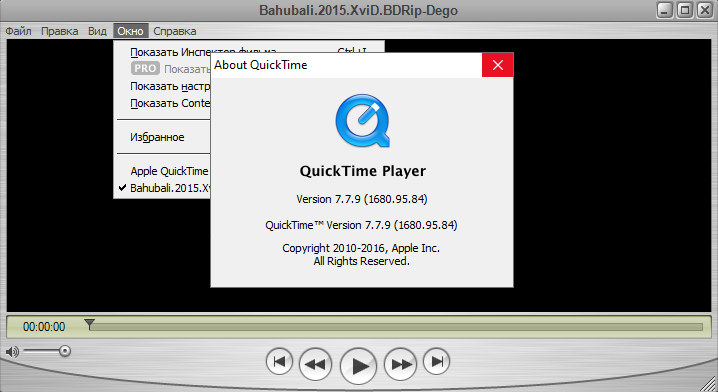Click the Bahubali.2015.XviD.BDRip-Dego title bar
Screen dimensions: 718x392
coord(359,10)
